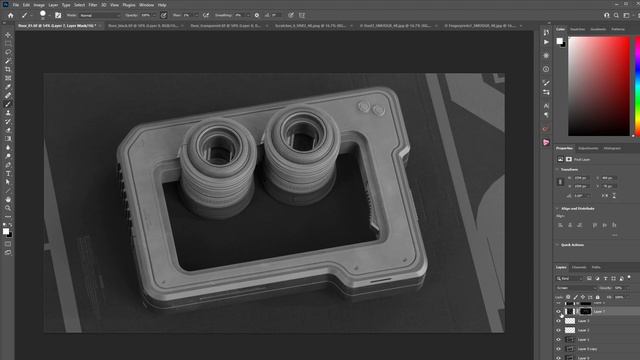This screenshot has height=360, width=640.
Task: Open the pink plugin panel icon
Action: pyautogui.click(x=546, y=142)
